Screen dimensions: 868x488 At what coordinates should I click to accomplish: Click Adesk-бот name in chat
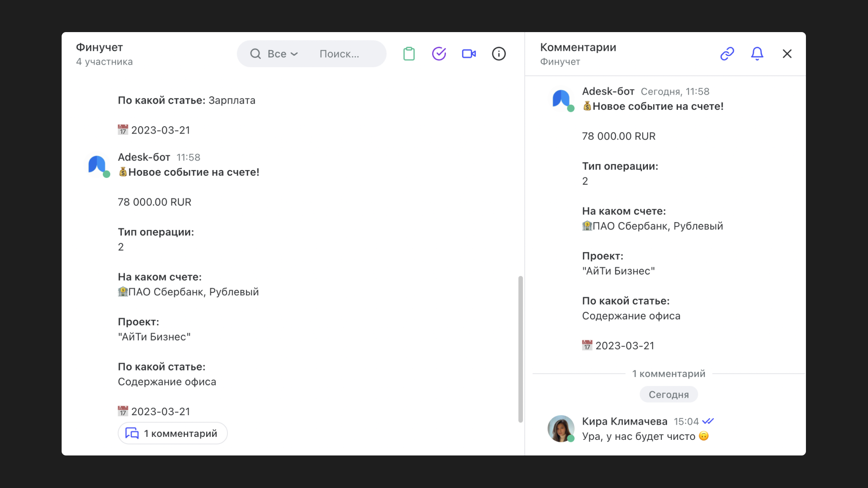144,157
